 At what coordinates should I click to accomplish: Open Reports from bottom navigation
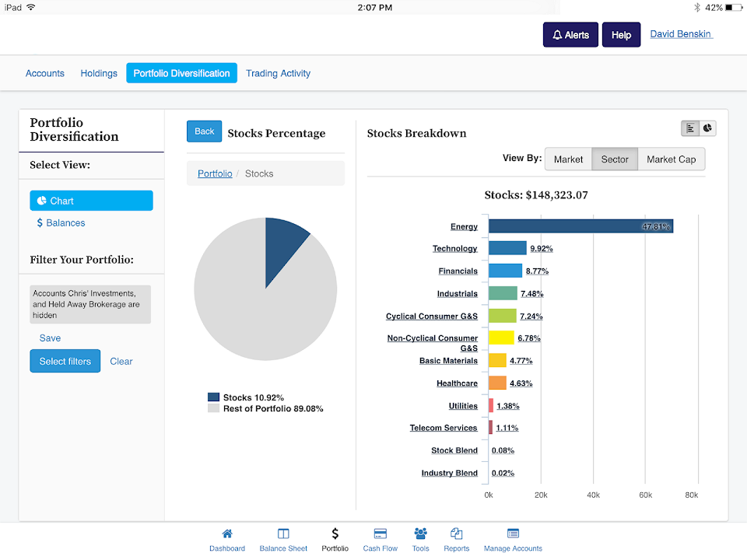point(457,540)
